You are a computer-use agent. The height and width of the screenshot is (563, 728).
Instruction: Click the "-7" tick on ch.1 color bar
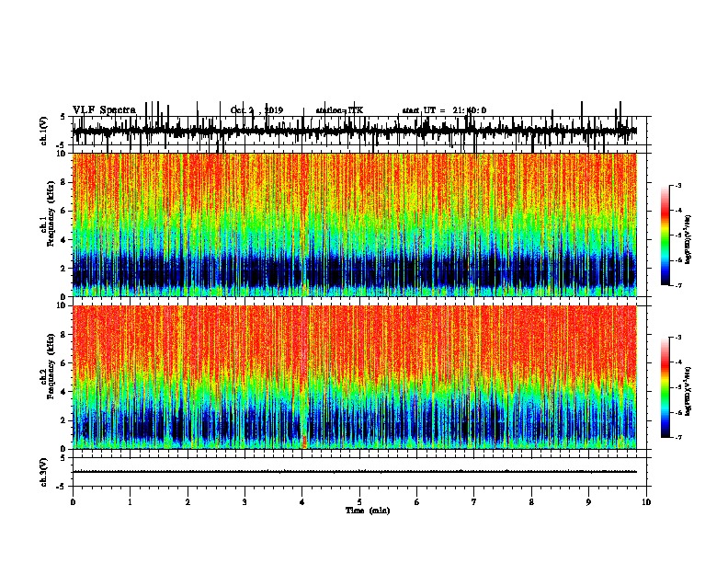(678, 285)
